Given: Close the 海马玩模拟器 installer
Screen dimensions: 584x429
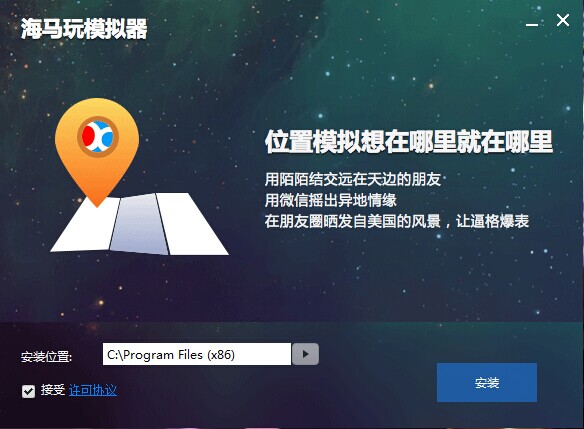Looking at the screenshot, I should tap(562, 20).
